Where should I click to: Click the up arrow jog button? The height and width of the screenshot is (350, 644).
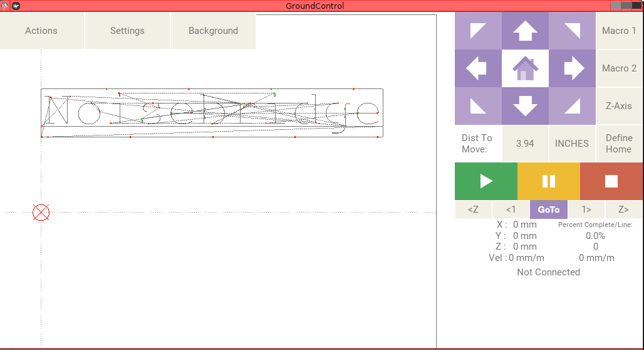coord(525,31)
